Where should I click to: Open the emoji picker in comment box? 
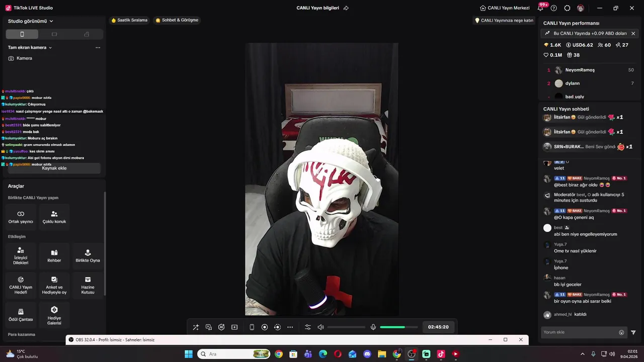click(x=621, y=332)
